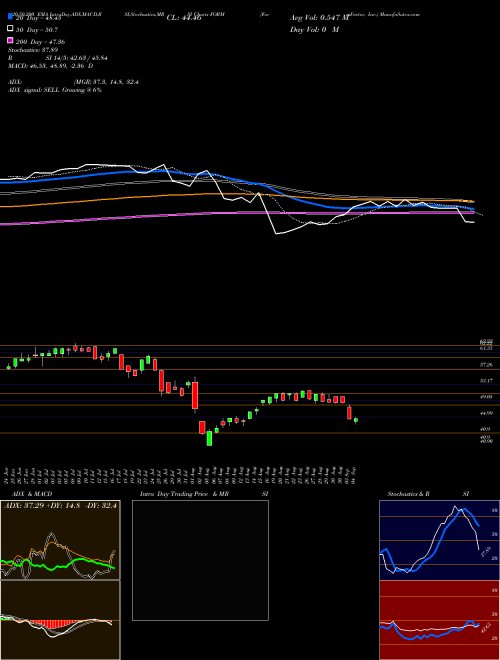Image resolution: width=500 pixels, height=660 pixels.
Task: Select the '50 Day - 50.7' label
Action: tap(37, 30)
